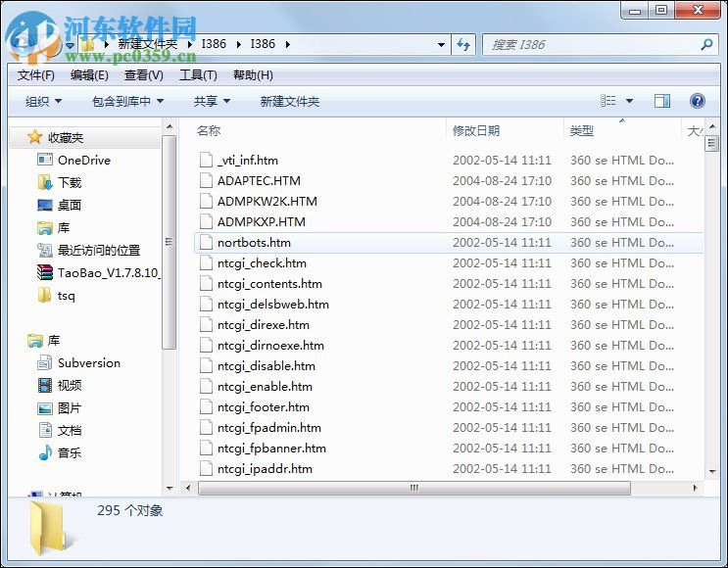Select the file ADMPKW2K.HTM

pyautogui.click(x=267, y=202)
